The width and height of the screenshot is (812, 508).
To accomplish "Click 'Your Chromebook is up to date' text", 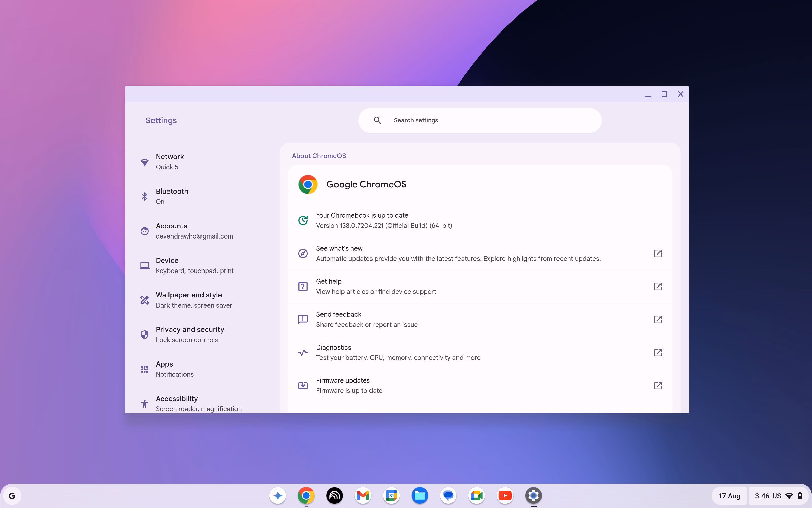I will coord(362,215).
